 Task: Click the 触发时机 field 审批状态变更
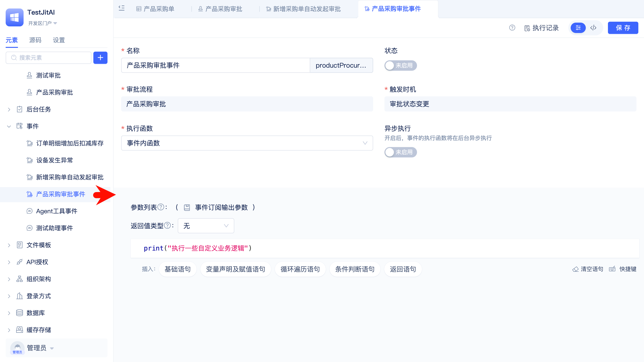point(510,104)
